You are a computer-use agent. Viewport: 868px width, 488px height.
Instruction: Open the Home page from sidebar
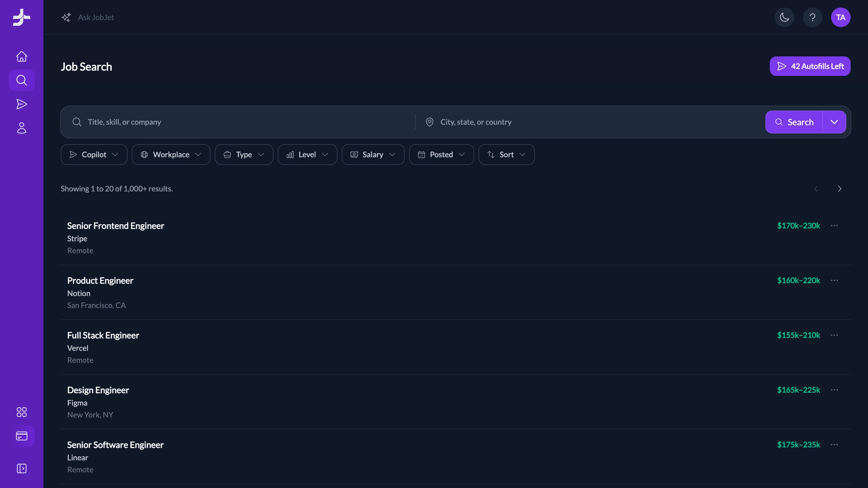pyautogui.click(x=22, y=56)
